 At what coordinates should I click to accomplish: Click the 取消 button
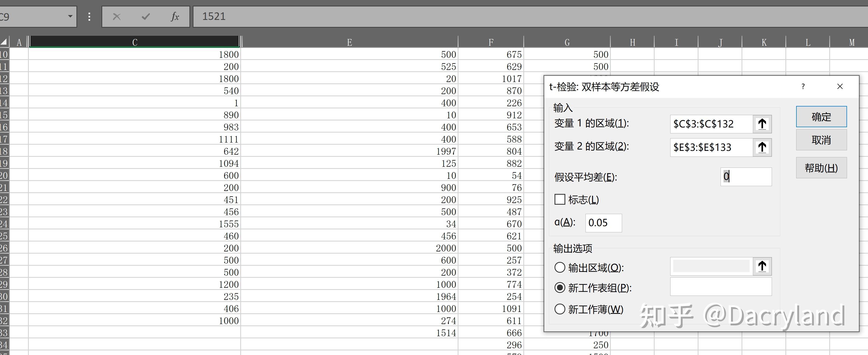821,140
